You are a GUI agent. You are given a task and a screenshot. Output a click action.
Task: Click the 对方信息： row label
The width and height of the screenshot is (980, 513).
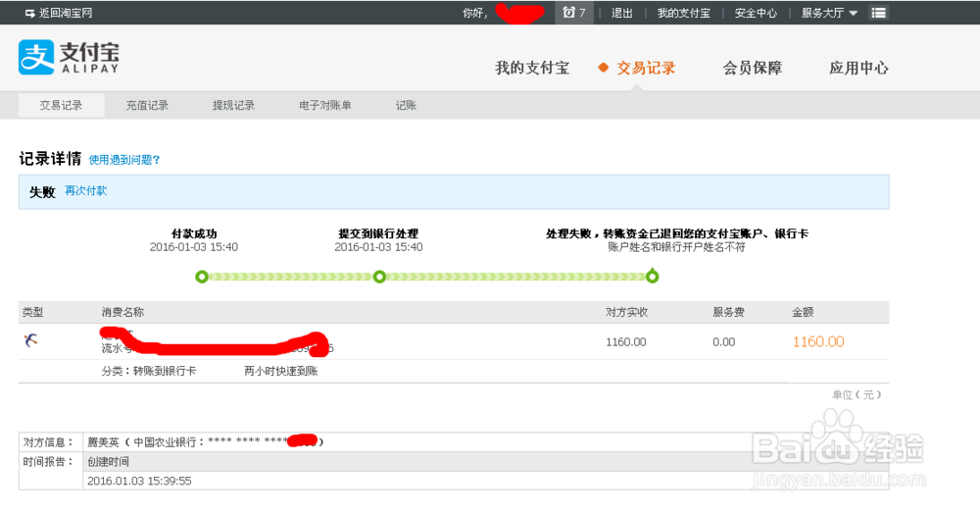point(49,442)
